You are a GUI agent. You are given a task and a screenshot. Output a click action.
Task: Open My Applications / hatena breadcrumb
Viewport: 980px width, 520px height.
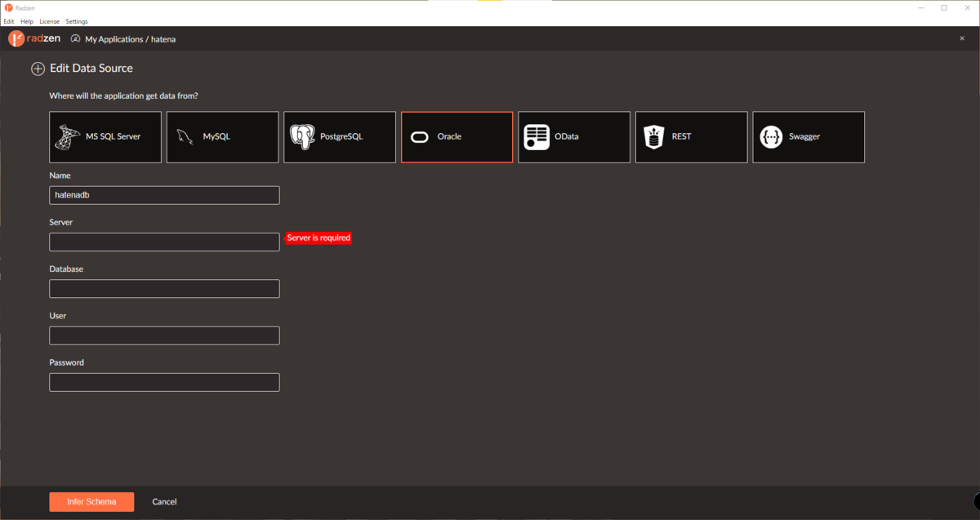tap(131, 39)
